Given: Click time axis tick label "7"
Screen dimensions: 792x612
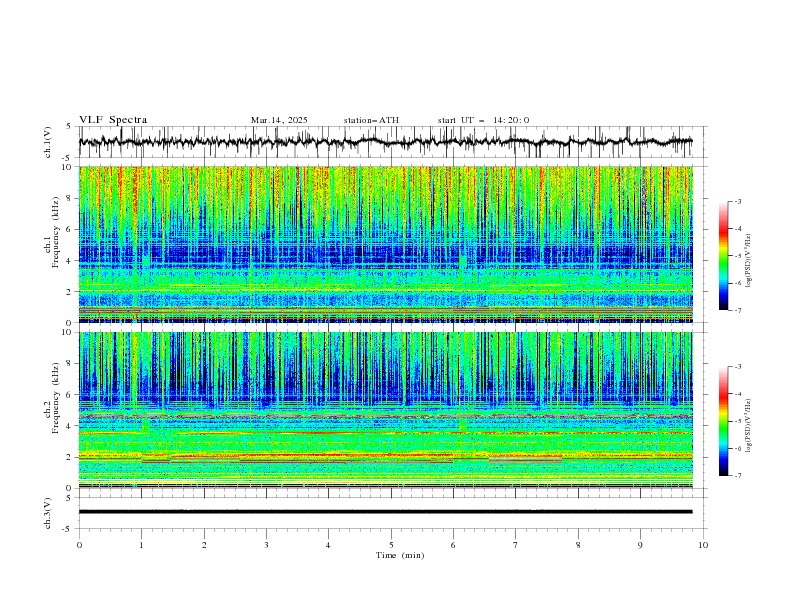Looking at the screenshot, I should point(516,545).
